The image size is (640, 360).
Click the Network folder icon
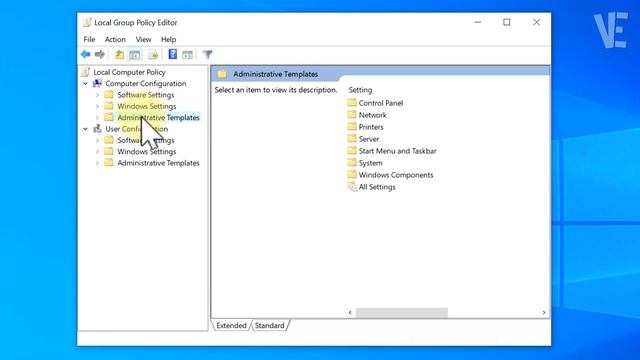click(x=352, y=115)
